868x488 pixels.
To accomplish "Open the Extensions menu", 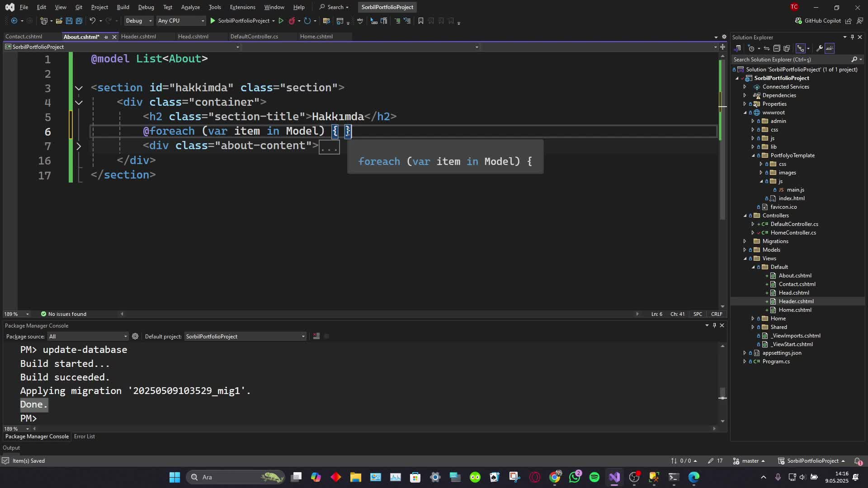I will tap(242, 7).
